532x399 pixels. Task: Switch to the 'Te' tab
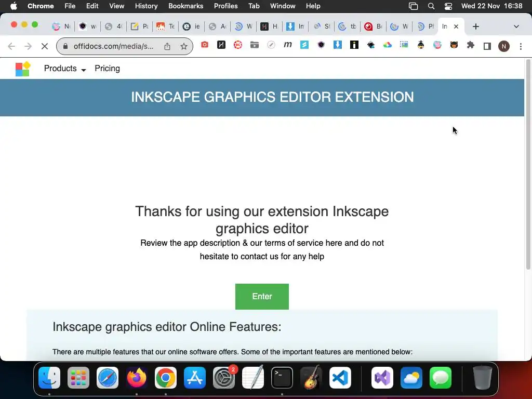165,26
